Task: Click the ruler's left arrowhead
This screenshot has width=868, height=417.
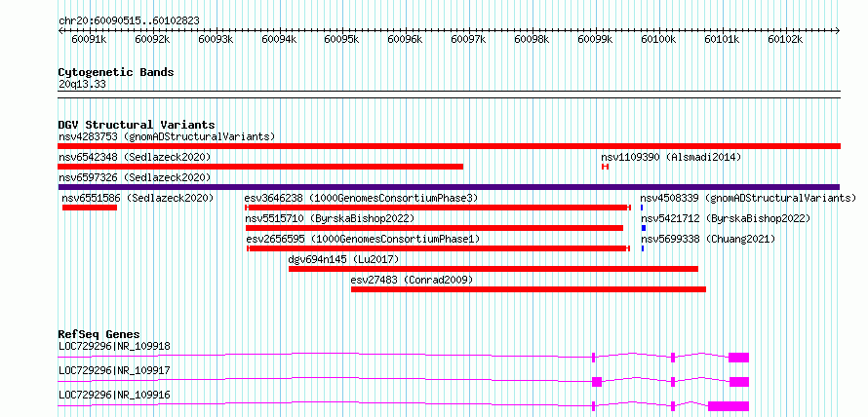Action: click(x=60, y=30)
